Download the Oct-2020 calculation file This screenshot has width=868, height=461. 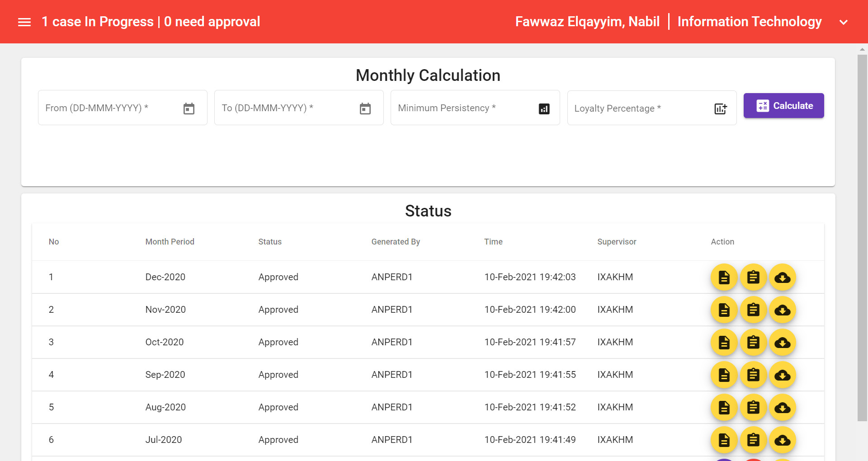[783, 342]
